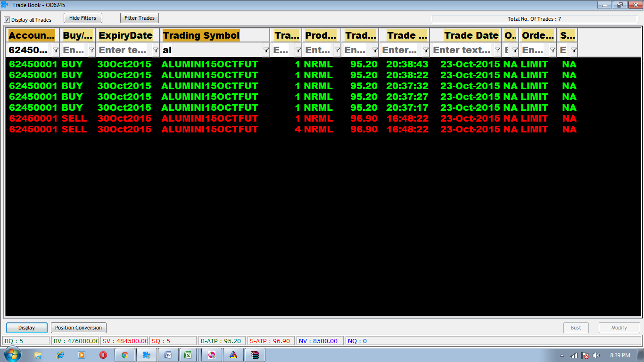The height and width of the screenshot is (362, 644).
Task: Select the BUY trade at 20:37:17
Action: coord(292,107)
